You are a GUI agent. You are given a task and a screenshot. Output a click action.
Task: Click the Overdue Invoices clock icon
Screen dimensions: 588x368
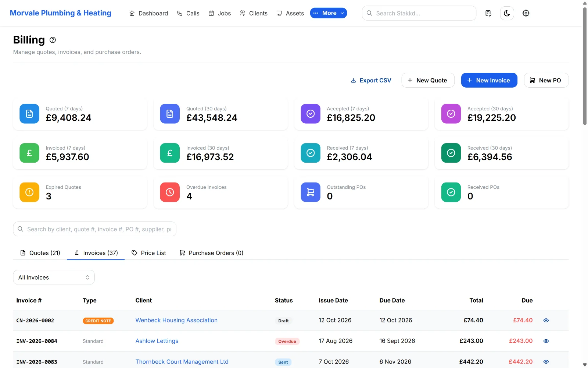coord(170,192)
